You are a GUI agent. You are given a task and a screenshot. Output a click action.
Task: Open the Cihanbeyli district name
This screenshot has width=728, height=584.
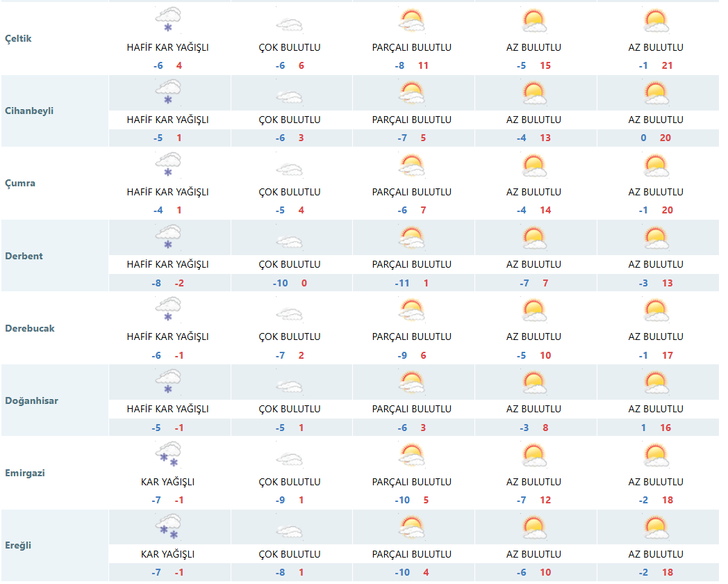tap(28, 111)
